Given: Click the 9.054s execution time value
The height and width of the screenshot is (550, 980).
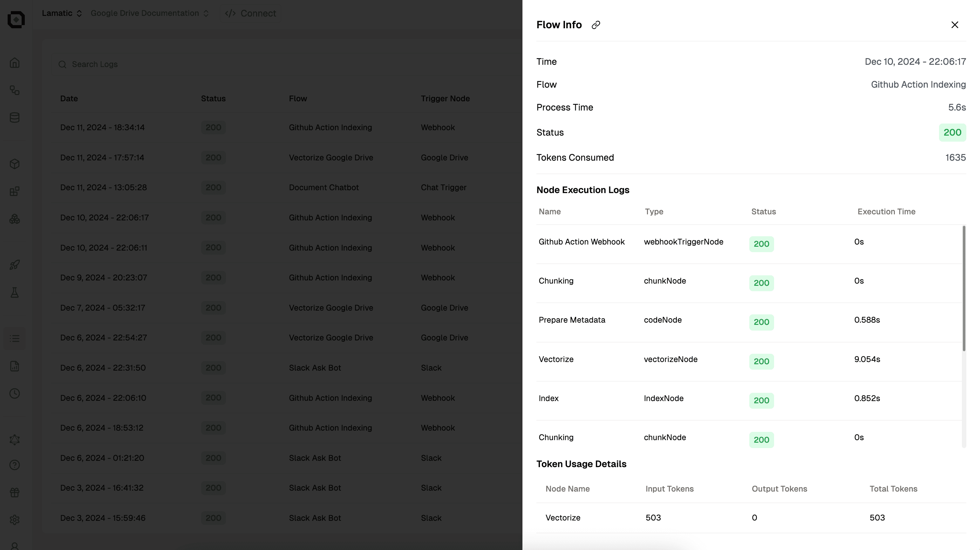Looking at the screenshot, I should [867, 359].
